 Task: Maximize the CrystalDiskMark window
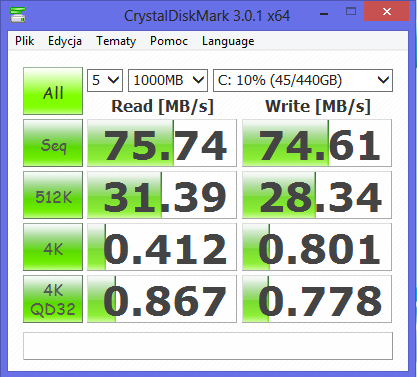351,12
